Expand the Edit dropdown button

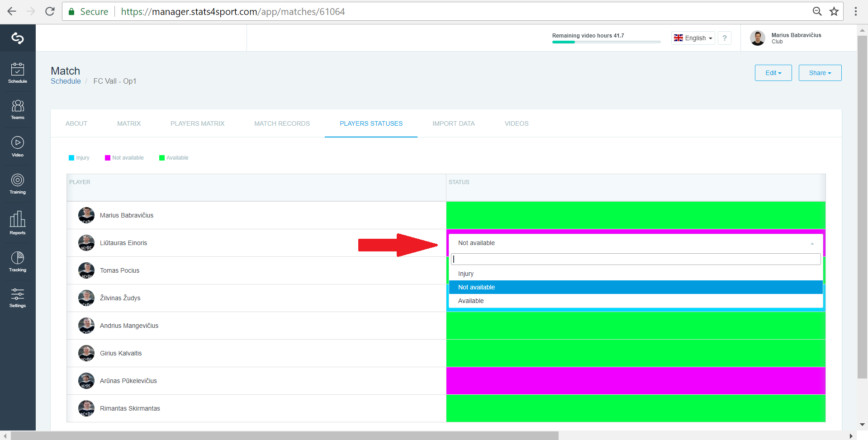773,73
